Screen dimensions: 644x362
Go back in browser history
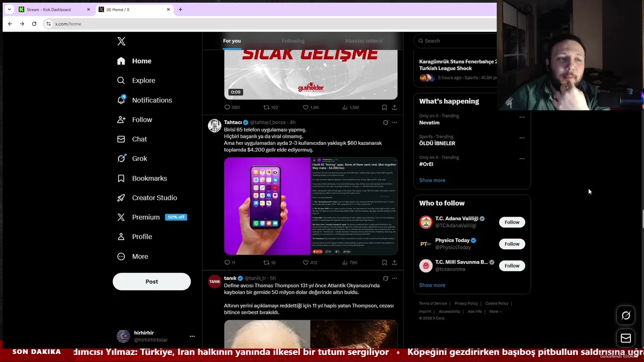coord(10,24)
